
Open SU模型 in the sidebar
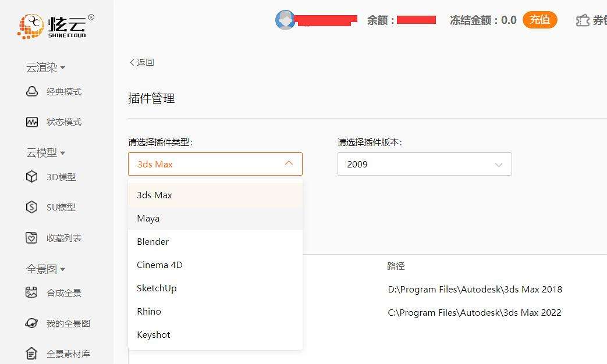pyautogui.click(x=61, y=207)
